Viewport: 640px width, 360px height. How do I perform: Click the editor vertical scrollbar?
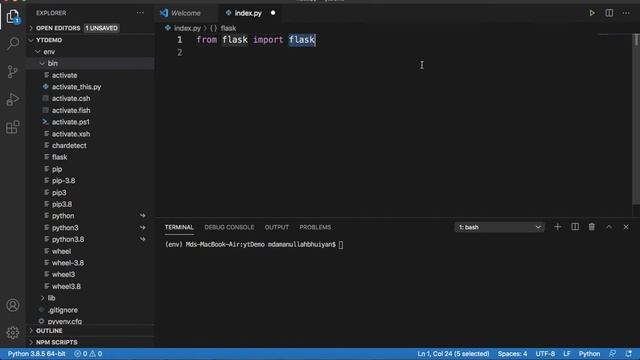point(636,118)
